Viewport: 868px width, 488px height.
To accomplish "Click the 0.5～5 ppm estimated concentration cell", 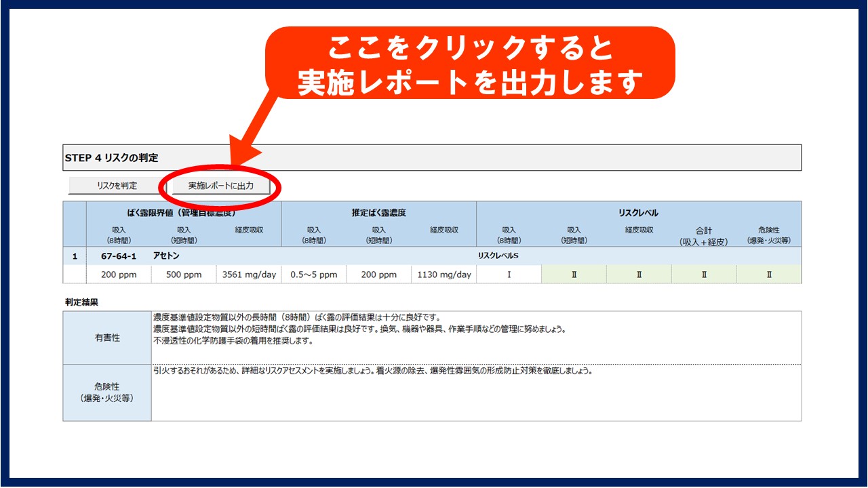I will click(313, 274).
